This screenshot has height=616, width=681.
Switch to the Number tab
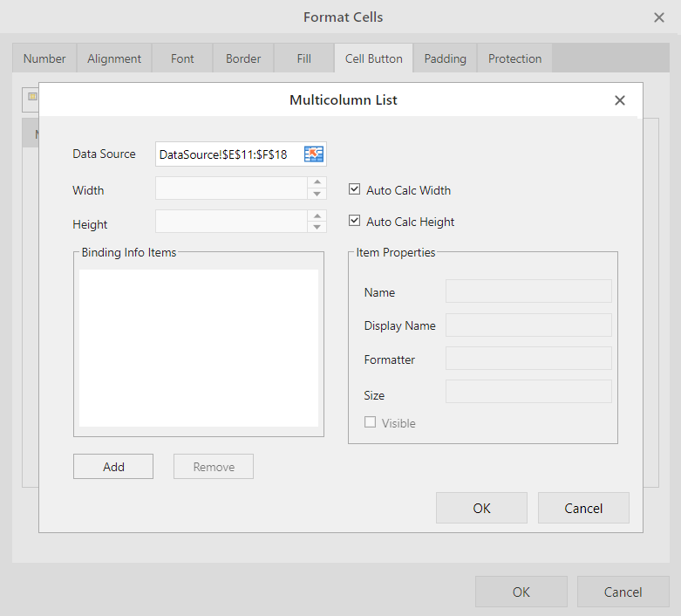[x=44, y=58]
